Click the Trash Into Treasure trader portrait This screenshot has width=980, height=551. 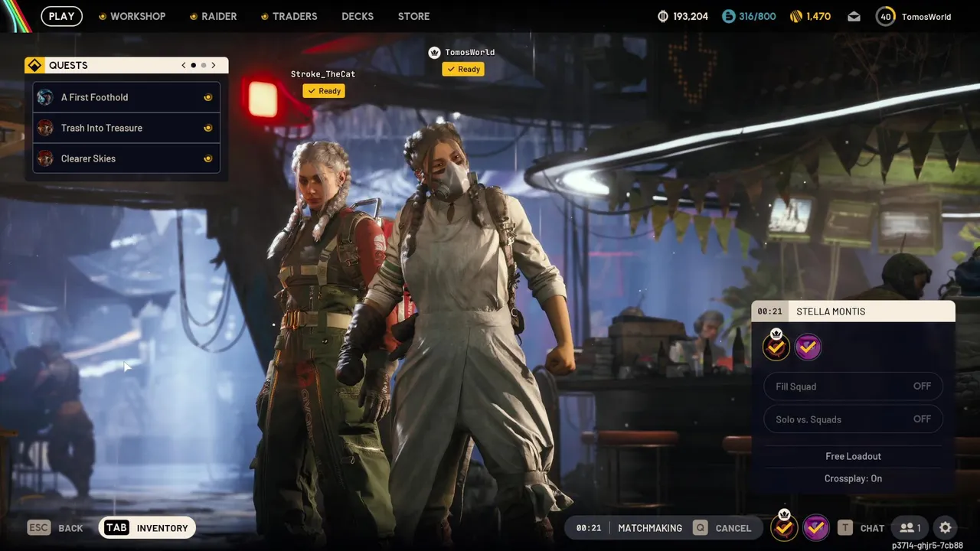(45, 128)
